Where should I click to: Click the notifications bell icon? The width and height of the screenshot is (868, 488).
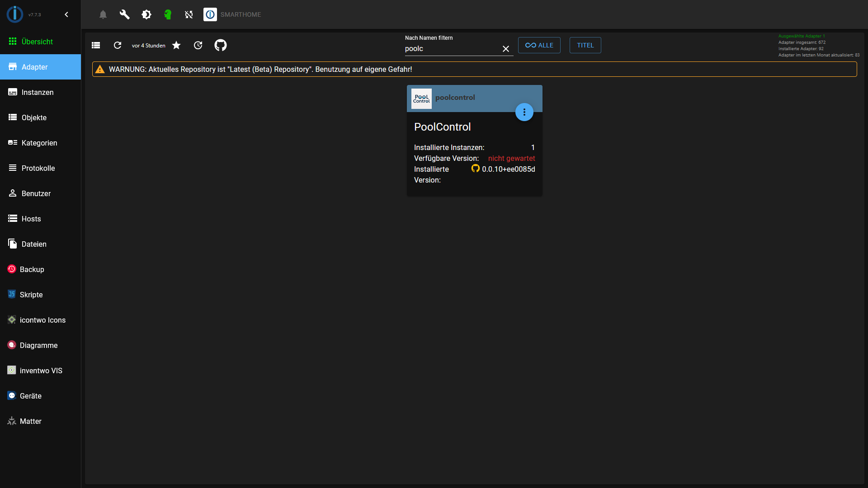[103, 14]
